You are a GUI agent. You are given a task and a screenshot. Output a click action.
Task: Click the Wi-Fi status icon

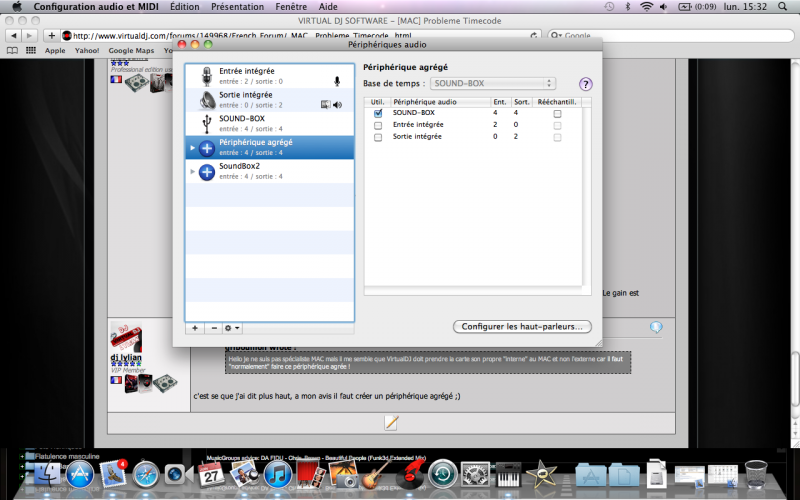click(x=646, y=7)
